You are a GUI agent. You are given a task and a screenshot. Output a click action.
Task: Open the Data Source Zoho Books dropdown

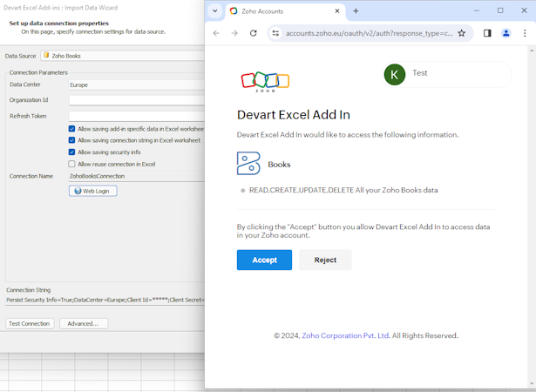tap(122, 56)
